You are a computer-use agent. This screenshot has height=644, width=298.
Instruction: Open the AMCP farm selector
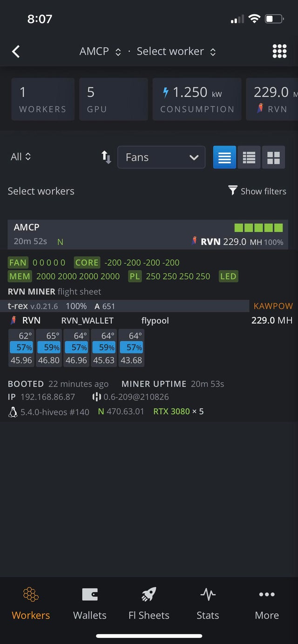(x=101, y=52)
